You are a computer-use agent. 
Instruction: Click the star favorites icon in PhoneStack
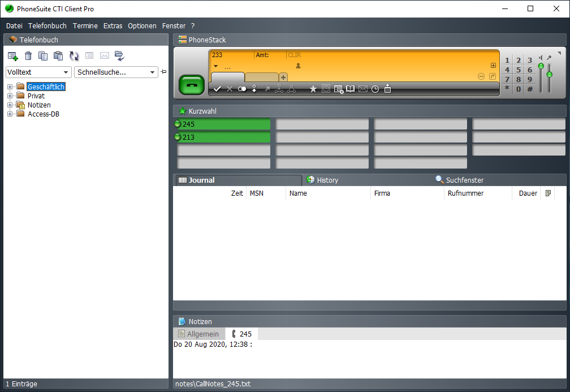pos(313,89)
